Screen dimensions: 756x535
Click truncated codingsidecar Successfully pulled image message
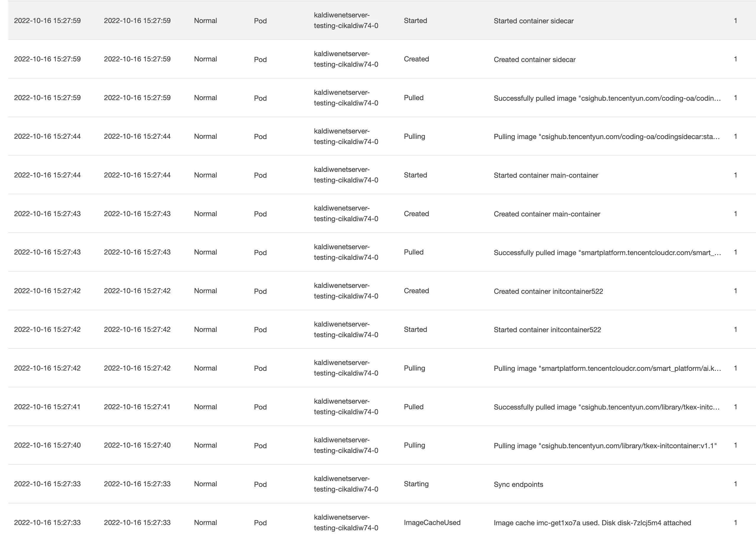[x=607, y=98]
